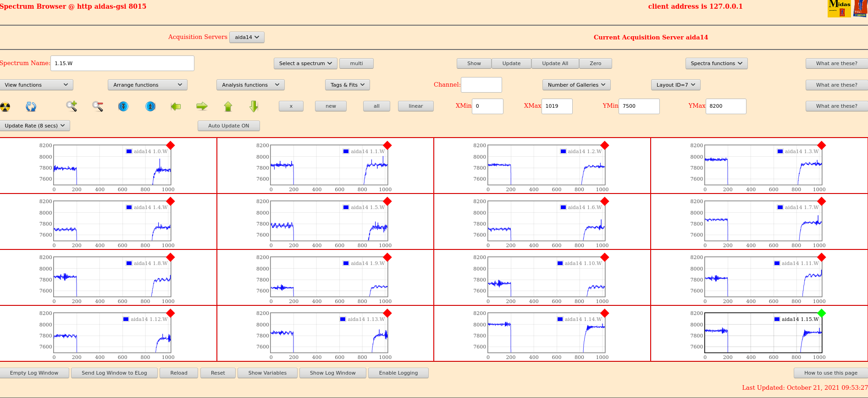Image resolution: width=868 pixels, height=398 pixels.
Task: Click the green left arrow icon
Action: click(x=176, y=106)
